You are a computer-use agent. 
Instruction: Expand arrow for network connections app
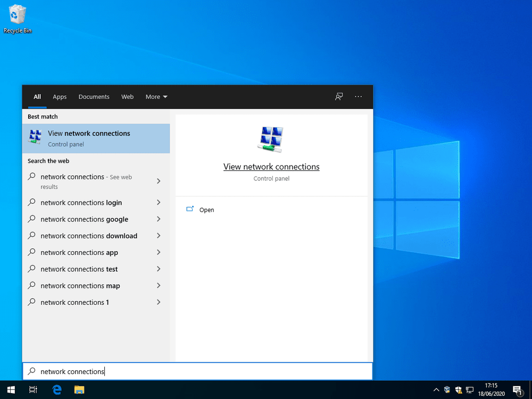pos(159,252)
